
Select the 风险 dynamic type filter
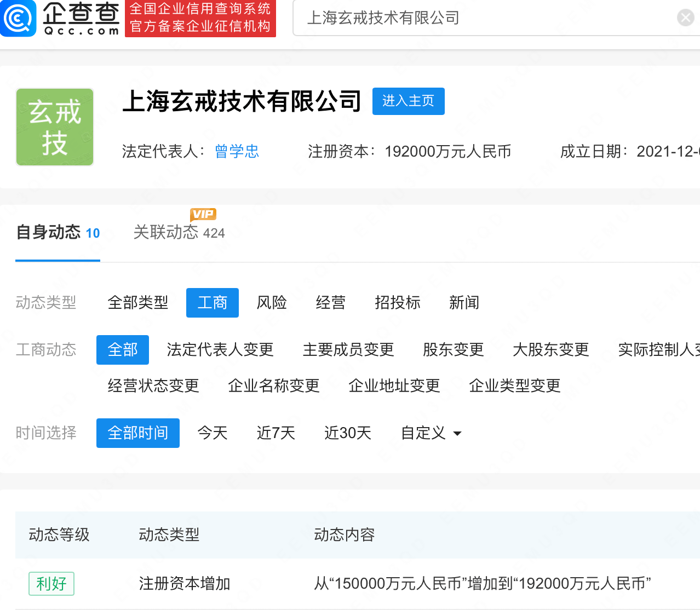point(272,303)
